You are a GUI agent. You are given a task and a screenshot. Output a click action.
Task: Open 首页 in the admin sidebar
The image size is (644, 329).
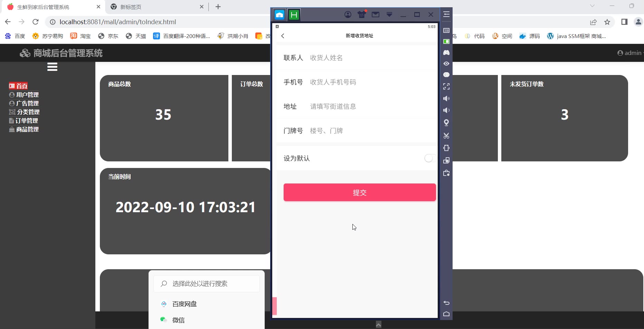point(18,86)
